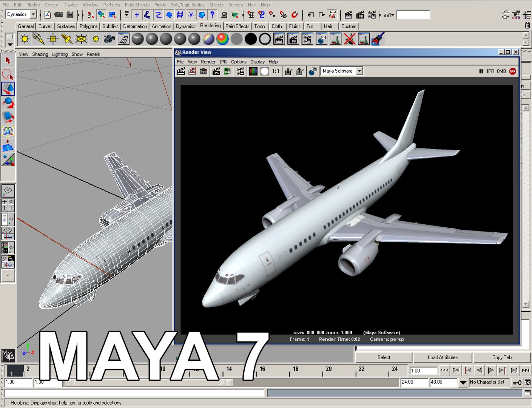Create an area light from the Rendering shelf
Screen dimensions: 532x408
[x=81, y=39]
